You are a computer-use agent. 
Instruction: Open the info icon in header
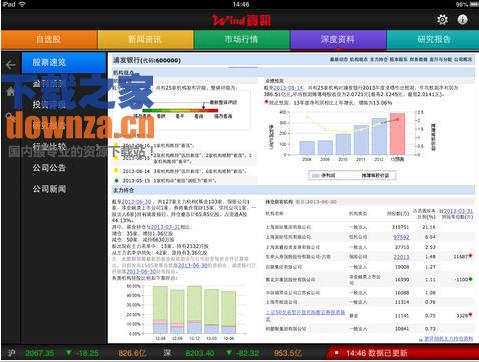coord(462,20)
